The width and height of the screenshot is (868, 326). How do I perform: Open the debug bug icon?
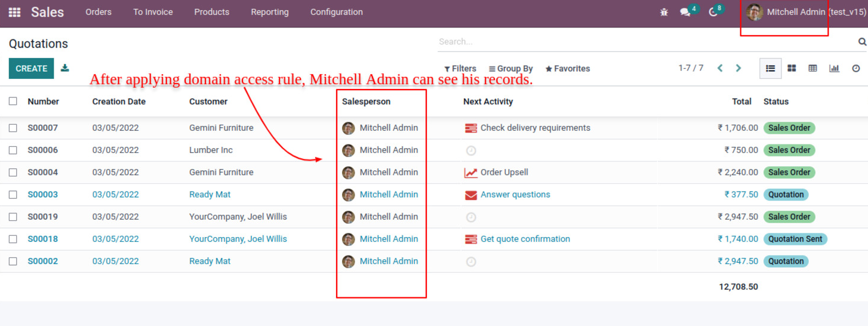point(664,12)
